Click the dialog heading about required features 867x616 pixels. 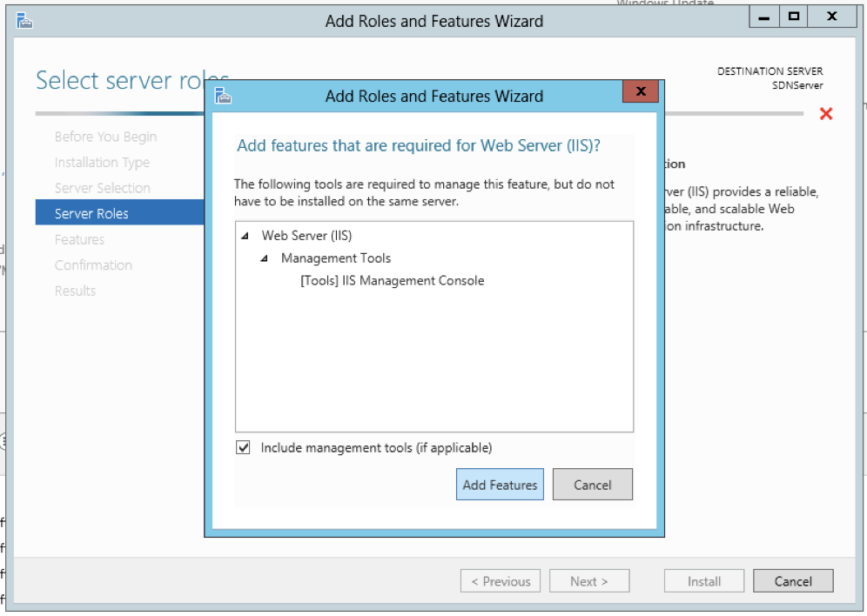coord(419,146)
